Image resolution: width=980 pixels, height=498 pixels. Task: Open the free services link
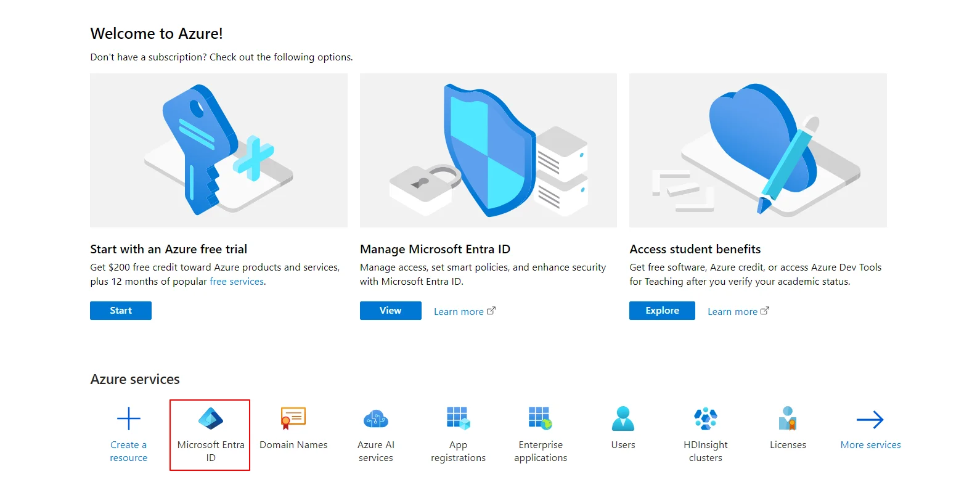pyautogui.click(x=237, y=281)
